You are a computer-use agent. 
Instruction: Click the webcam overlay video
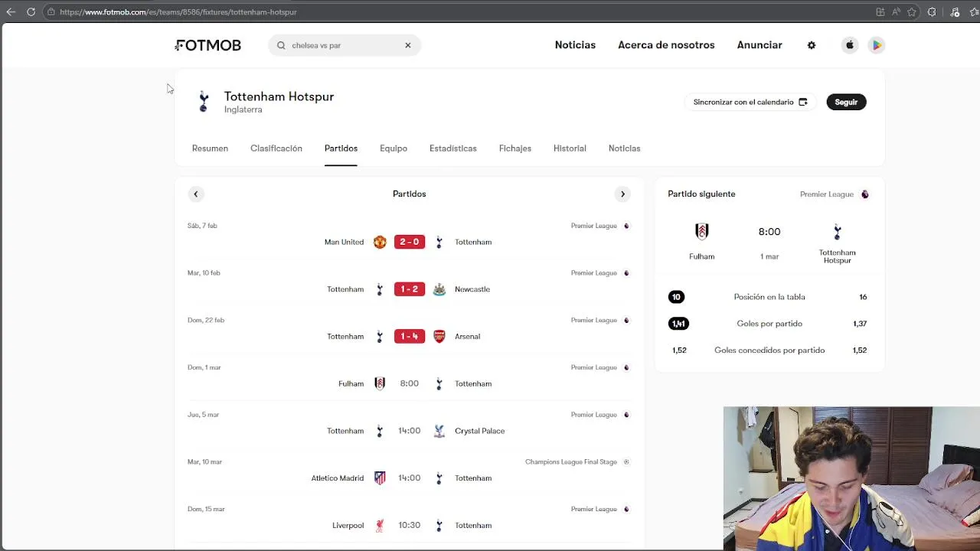851,478
